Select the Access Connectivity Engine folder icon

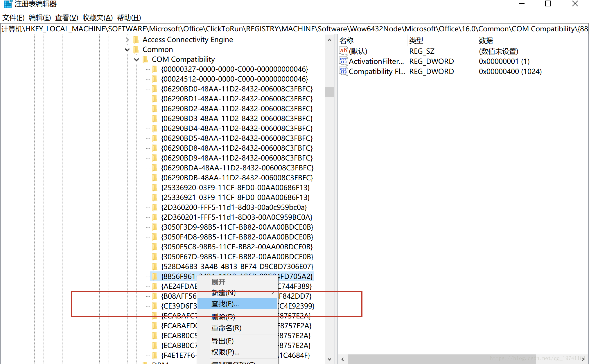tap(136, 39)
